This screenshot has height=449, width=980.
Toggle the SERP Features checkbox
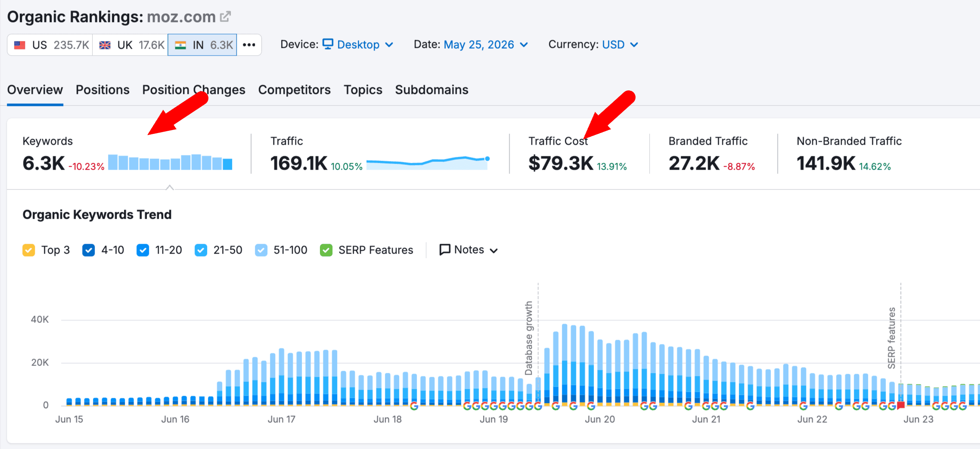(x=326, y=250)
